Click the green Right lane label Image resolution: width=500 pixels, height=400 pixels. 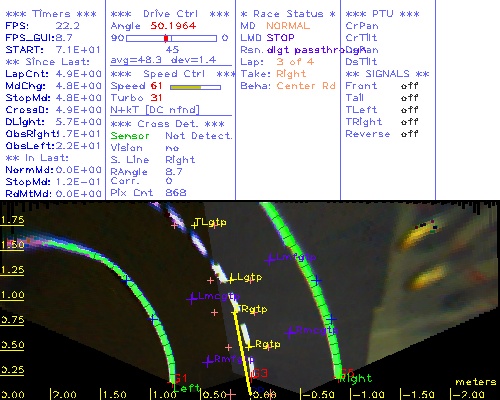pyautogui.click(x=355, y=378)
